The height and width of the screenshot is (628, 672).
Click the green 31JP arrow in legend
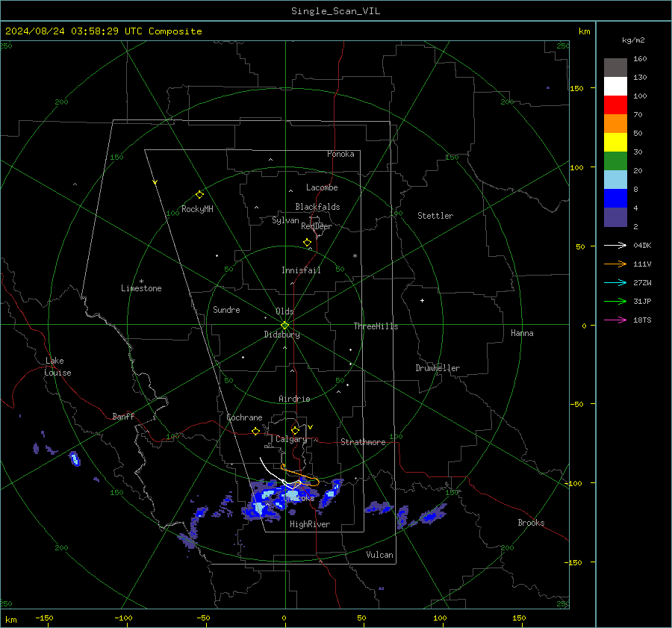[x=615, y=302]
